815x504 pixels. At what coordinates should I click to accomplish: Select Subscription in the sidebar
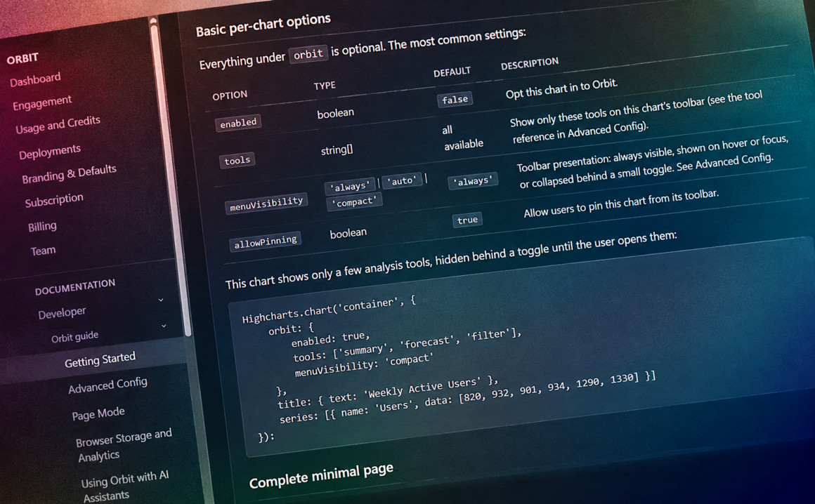click(x=54, y=200)
